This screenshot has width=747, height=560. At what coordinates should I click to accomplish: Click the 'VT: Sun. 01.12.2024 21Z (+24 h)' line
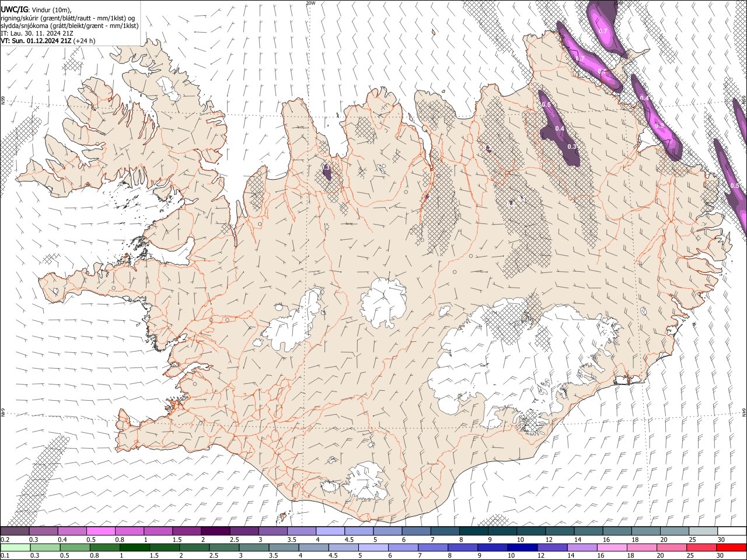coord(48,41)
